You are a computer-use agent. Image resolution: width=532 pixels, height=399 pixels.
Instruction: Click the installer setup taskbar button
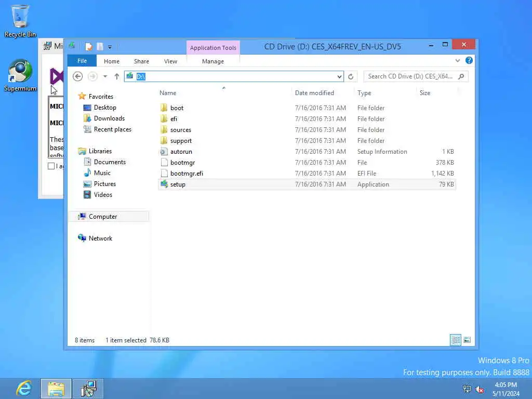point(88,389)
